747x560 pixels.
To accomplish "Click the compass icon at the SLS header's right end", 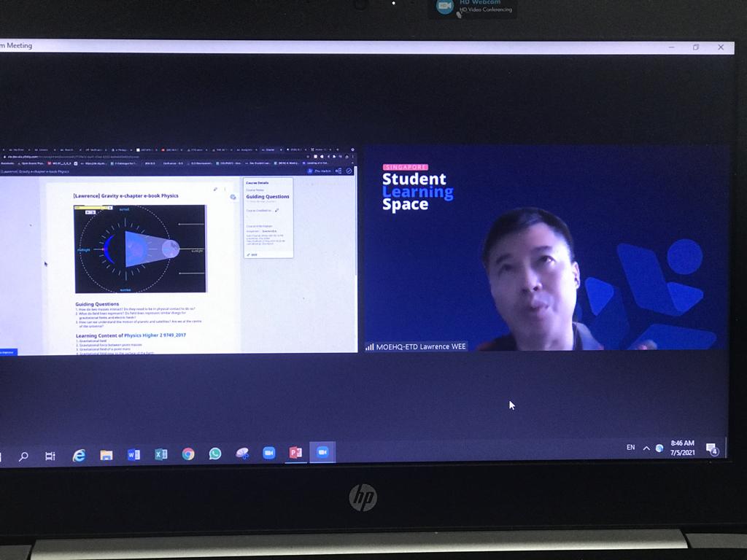I will 349,171.
